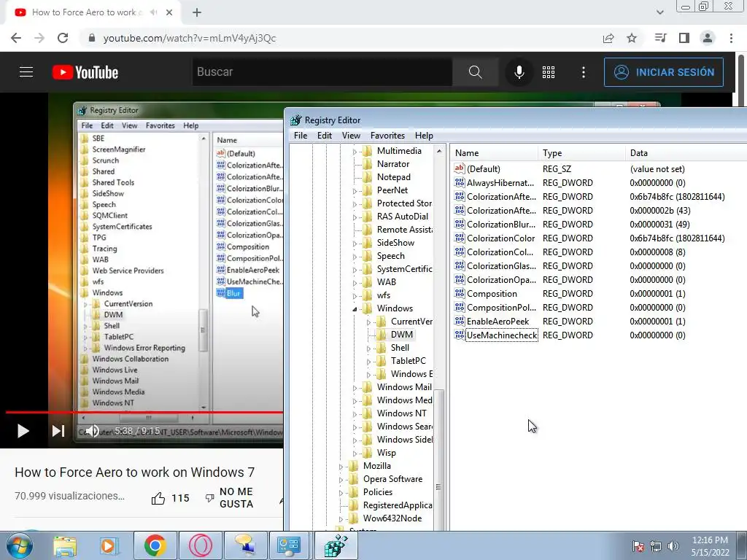
Task: Select the AlwaysHibernat... value
Action: 500,183
